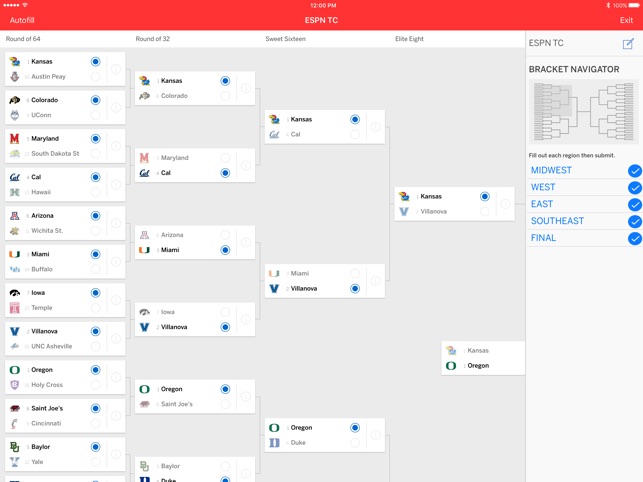Click the Yale Y logo
The height and width of the screenshot is (482, 643).
[x=15, y=462]
